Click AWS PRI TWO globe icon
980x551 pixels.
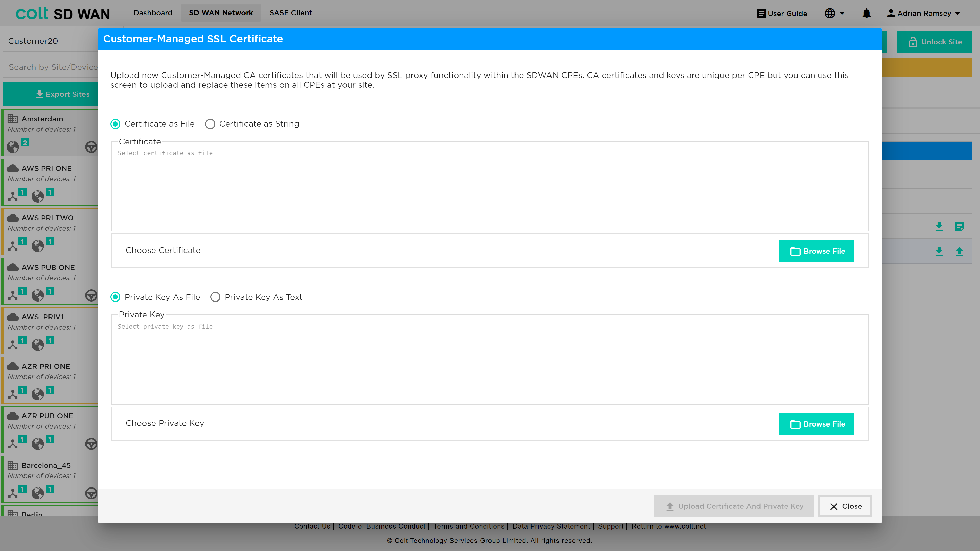(x=38, y=246)
